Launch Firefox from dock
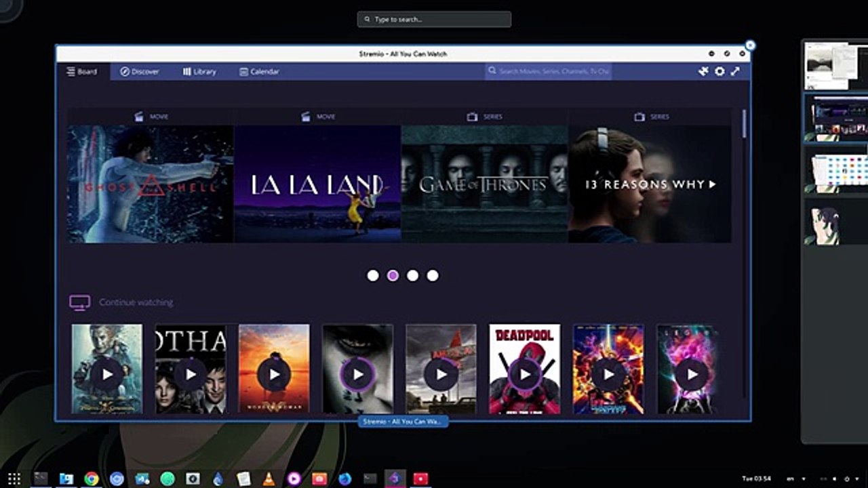 (x=344, y=479)
